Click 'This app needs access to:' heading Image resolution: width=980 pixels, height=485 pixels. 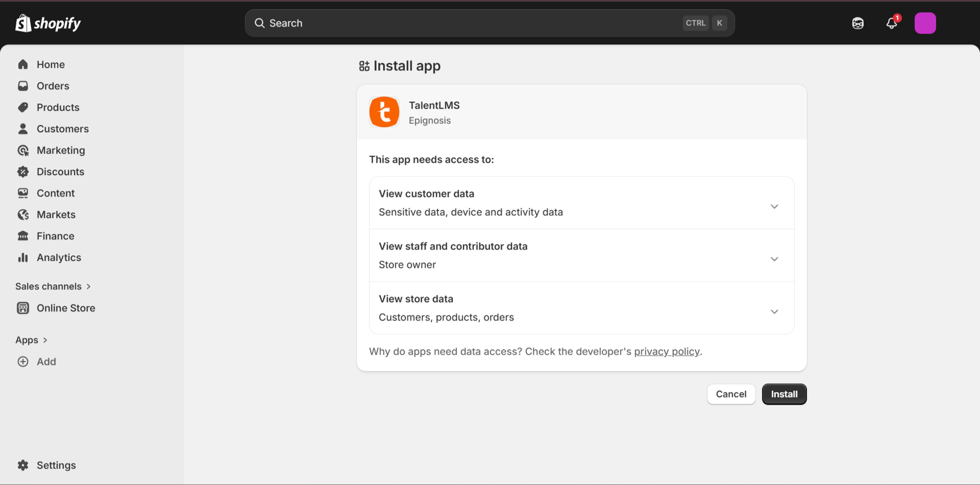click(x=431, y=159)
